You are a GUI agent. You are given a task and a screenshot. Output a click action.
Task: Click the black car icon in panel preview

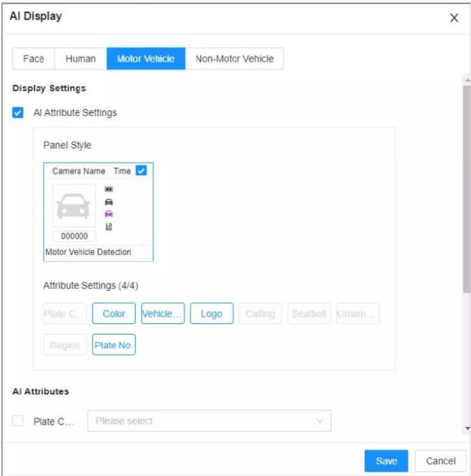pyautogui.click(x=109, y=202)
